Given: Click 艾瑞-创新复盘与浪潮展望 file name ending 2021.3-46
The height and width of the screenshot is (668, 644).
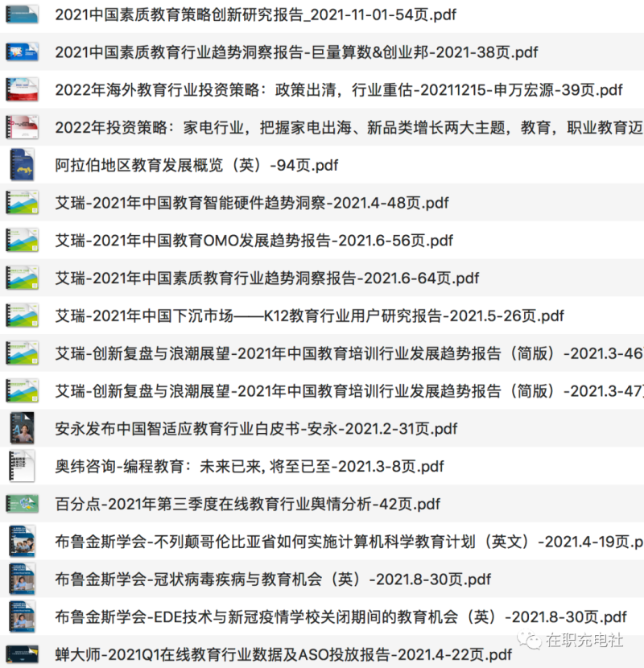Looking at the screenshot, I should point(349,353).
